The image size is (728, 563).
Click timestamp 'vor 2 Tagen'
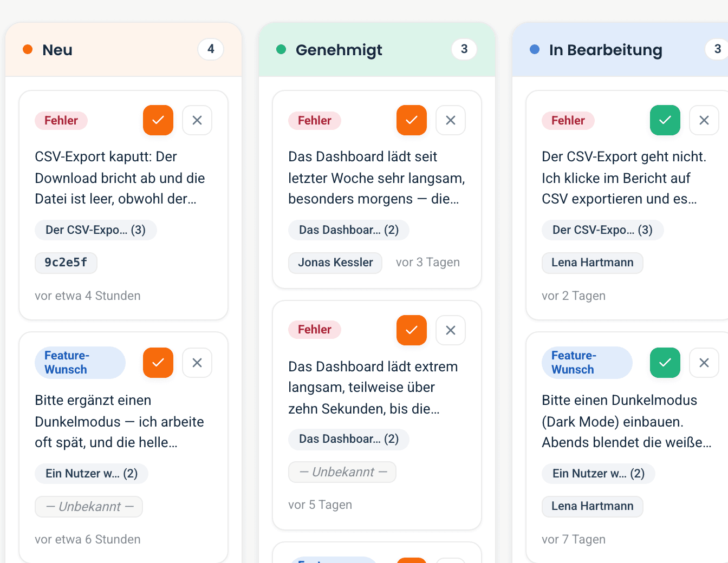574,296
